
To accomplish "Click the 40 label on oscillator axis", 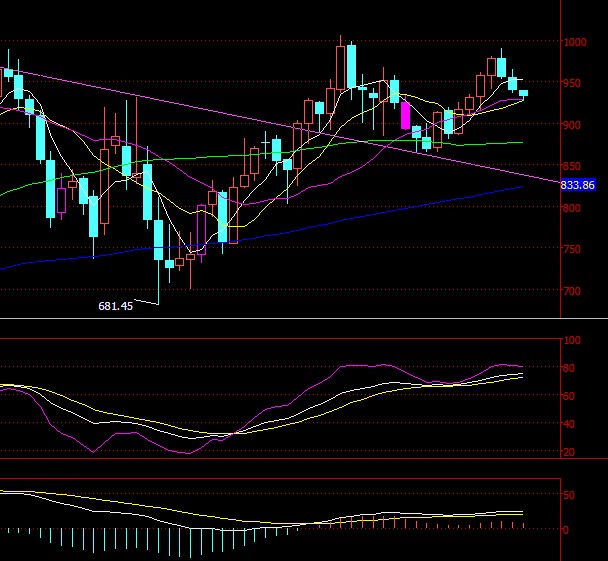I will [570, 424].
